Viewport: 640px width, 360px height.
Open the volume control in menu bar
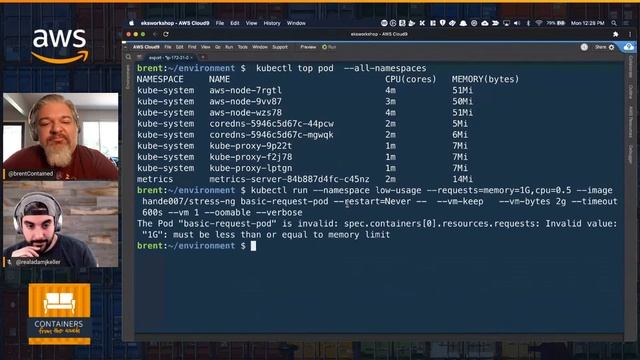pos(517,23)
